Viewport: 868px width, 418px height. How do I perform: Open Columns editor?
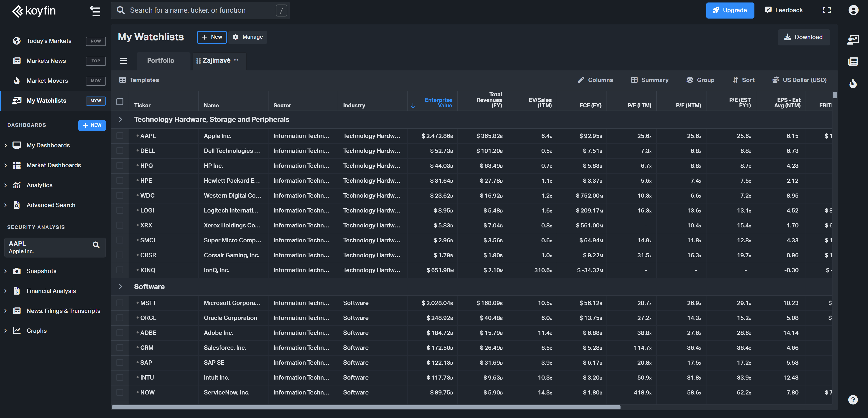click(595, 80)
